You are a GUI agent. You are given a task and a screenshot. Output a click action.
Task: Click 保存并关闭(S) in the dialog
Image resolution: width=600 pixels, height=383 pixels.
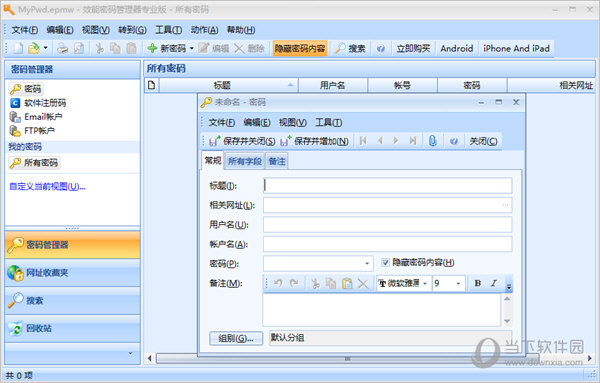[242, 141]
